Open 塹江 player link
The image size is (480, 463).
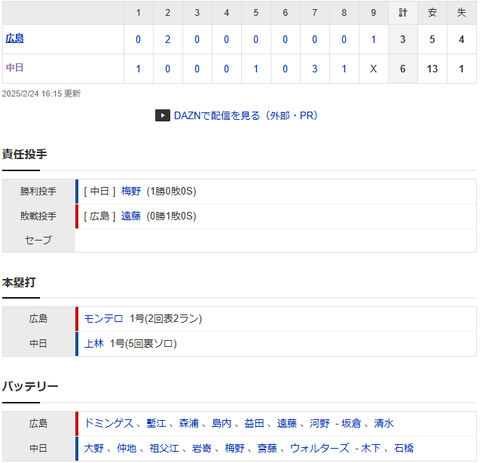coord(156,423)
